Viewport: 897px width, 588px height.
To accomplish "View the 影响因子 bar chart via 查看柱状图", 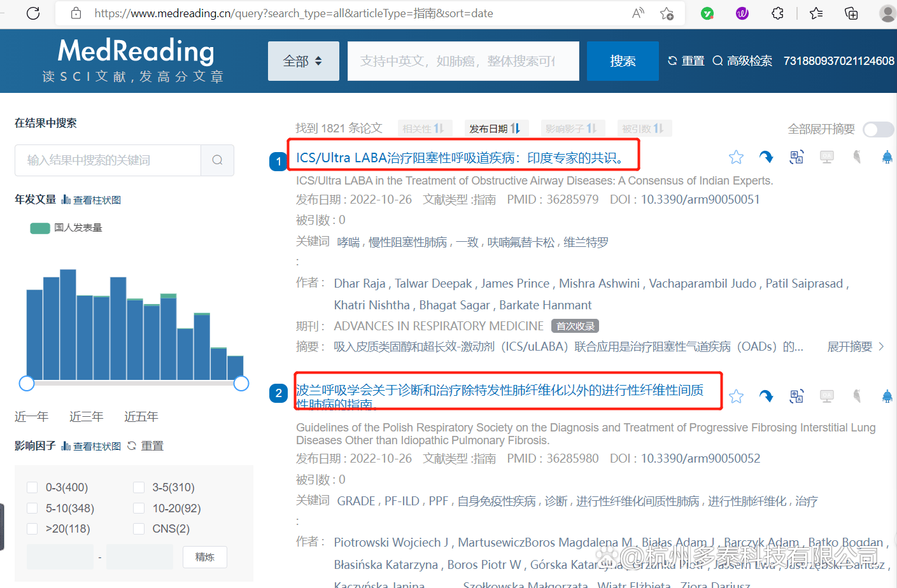I will pyautogui.click(x=91, y=446).
